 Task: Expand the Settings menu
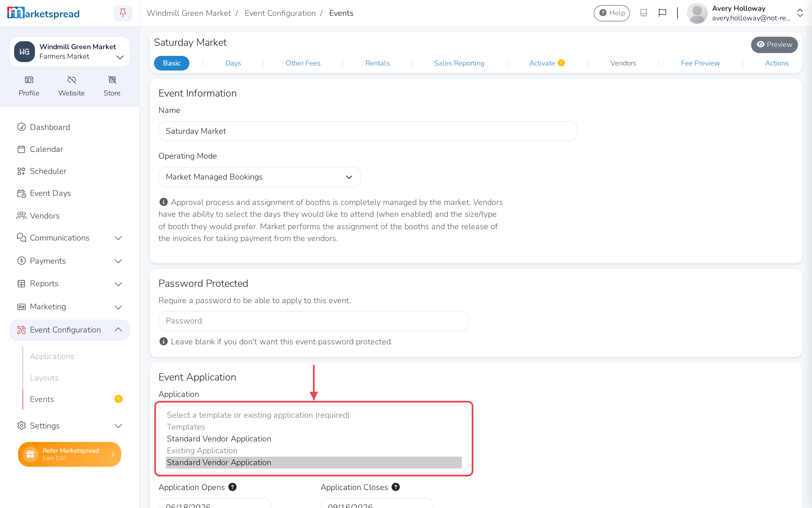69,426
